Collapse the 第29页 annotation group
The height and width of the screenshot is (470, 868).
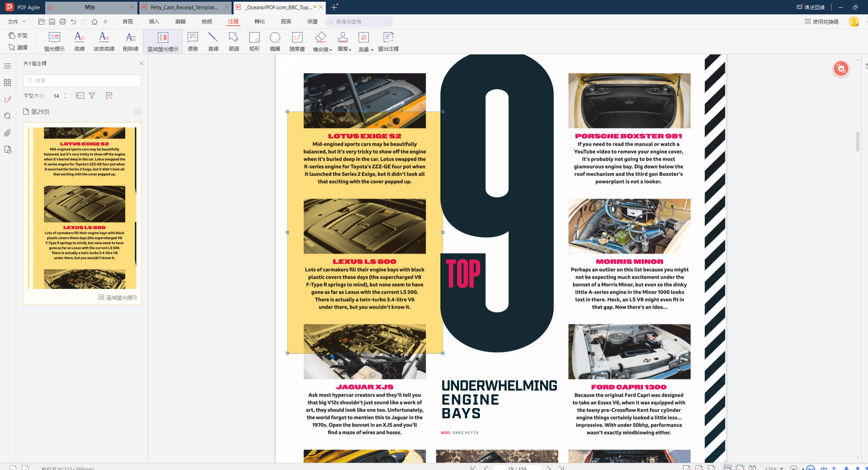click(x=138, y=112)
